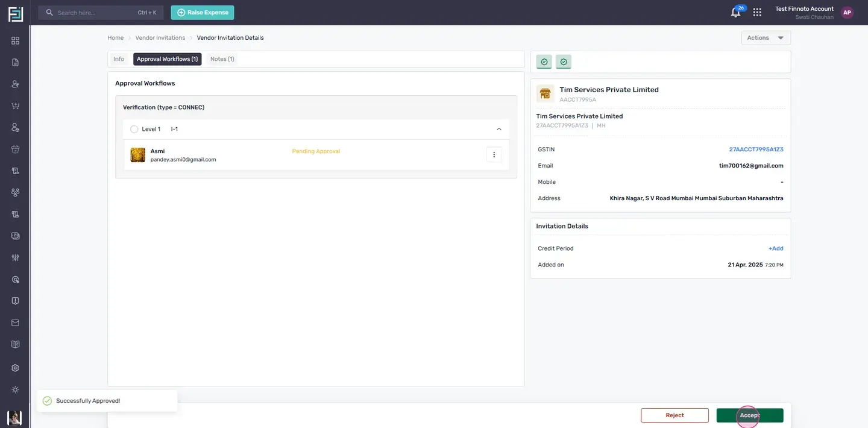Open the Actions dropdown
The height and width of the screenshot is (428, 868).
(766, 38)
